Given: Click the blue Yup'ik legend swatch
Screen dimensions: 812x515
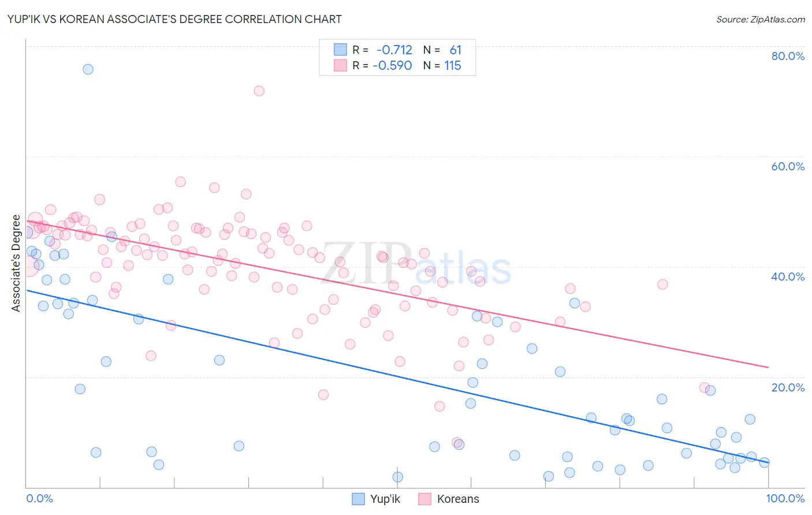Looking at the screenshot, I should coord(358,499).
